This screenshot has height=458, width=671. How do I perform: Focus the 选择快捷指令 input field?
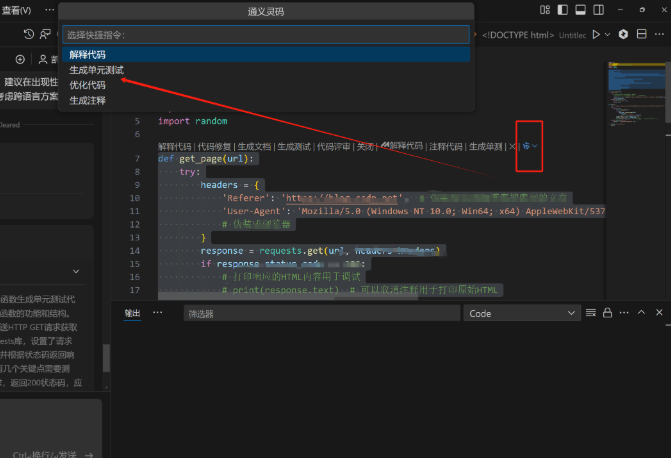click(266, 35)
